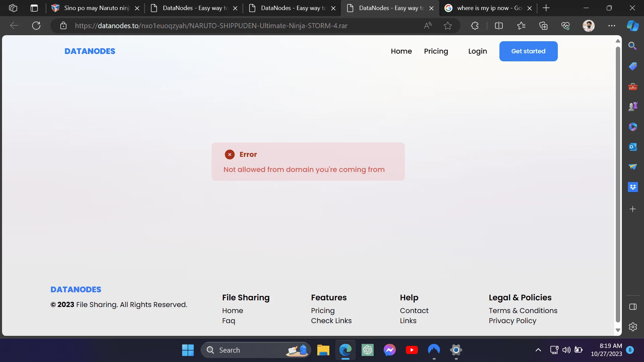Open the Login navigation link

pyautogui.click(x=478, y=51)
